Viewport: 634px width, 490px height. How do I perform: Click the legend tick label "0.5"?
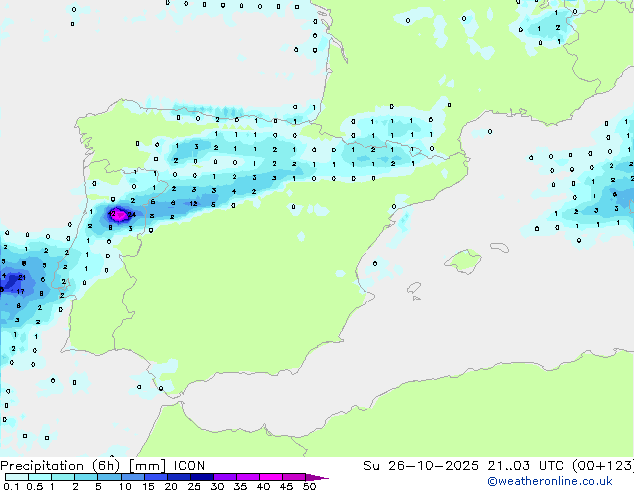35,486
